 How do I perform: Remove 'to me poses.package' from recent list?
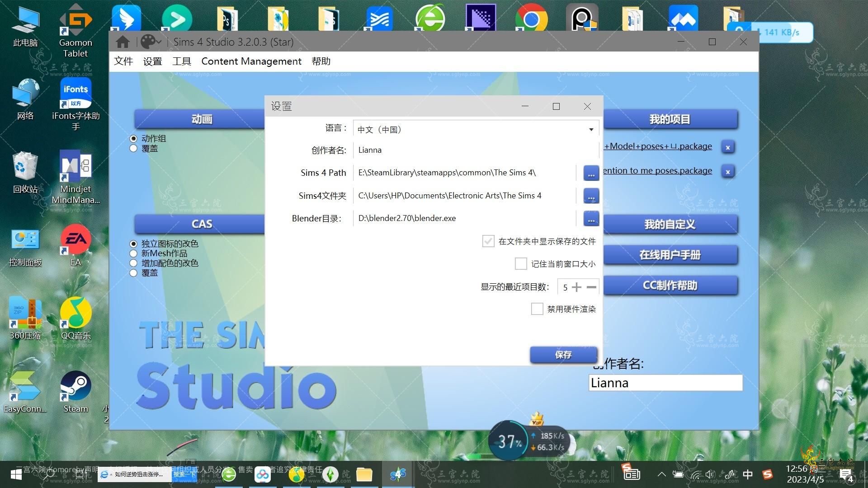(728, 172)
